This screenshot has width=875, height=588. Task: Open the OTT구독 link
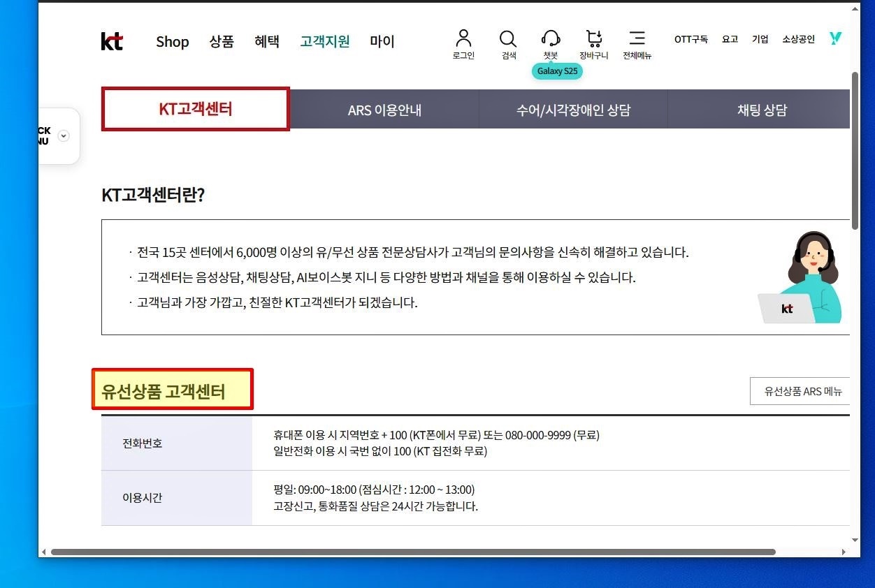[690, 40]
